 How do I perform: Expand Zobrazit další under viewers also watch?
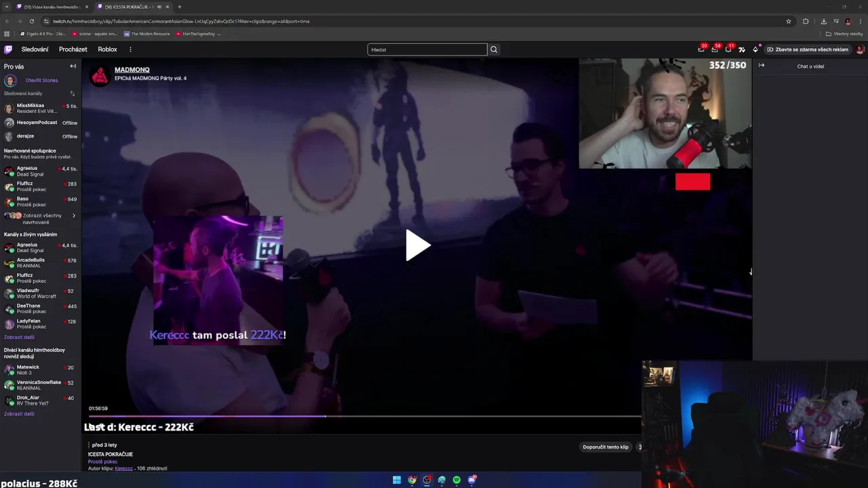tap(19, 413)
